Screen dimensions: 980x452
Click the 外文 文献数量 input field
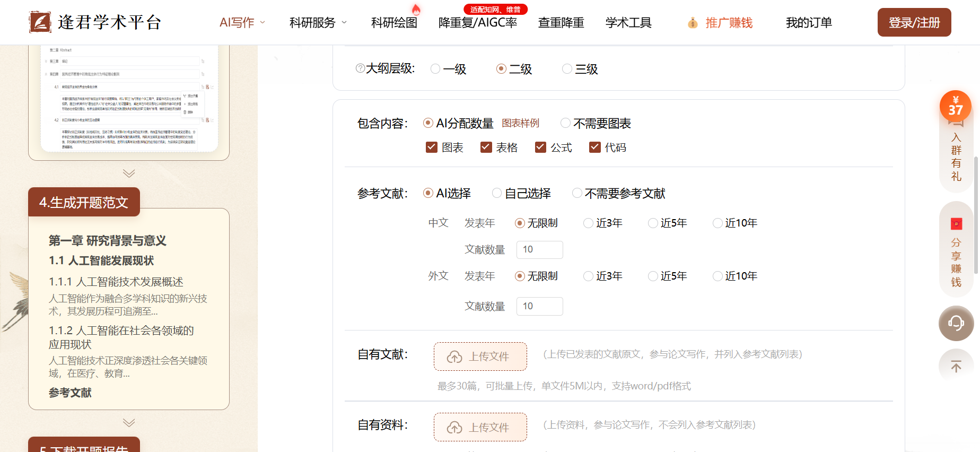click(x=540, y=306)
